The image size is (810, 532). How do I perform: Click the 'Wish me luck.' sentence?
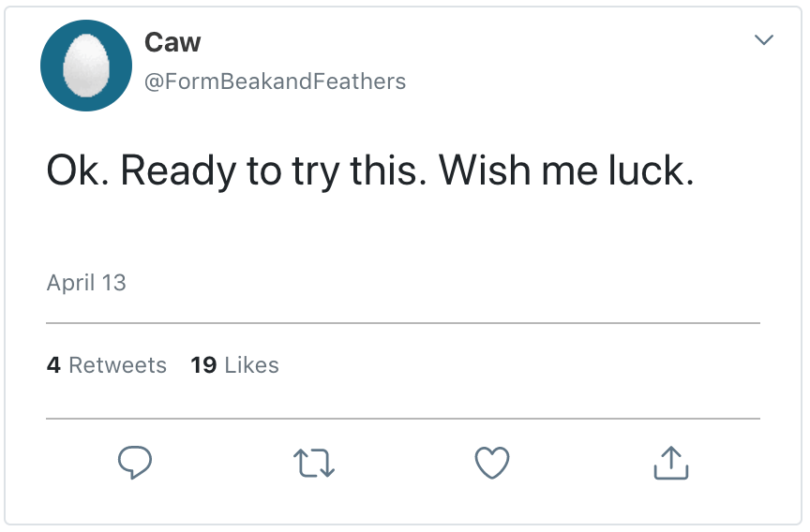pyautogui.click(x=566, y=171)
